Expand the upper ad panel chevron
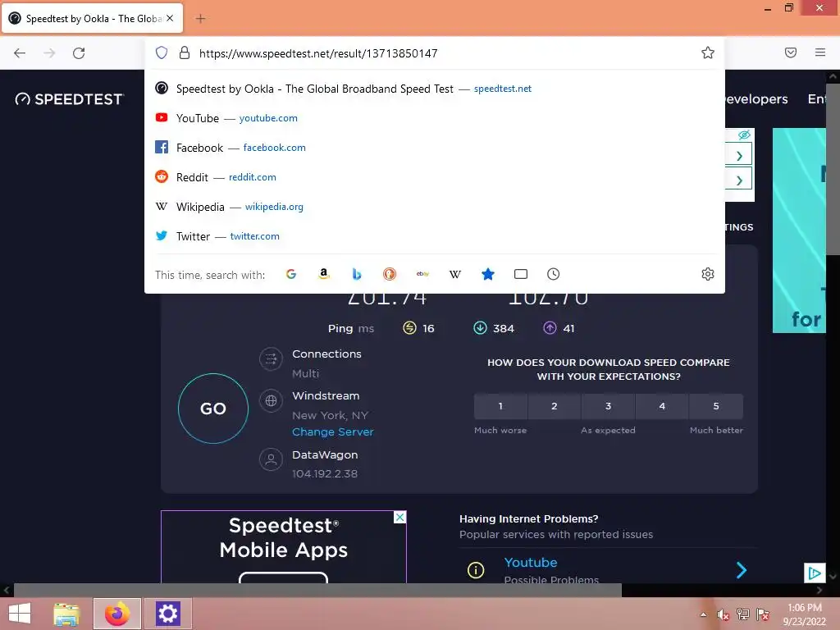Screen dimensions: 840x630 739,156
